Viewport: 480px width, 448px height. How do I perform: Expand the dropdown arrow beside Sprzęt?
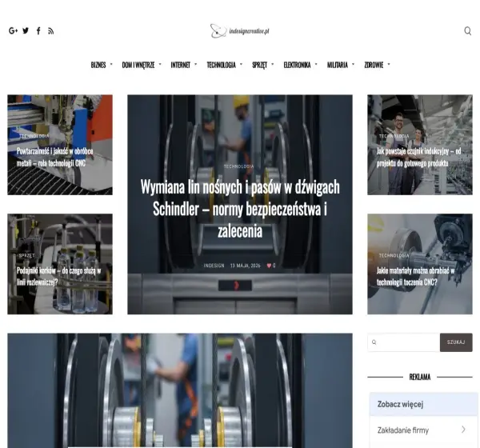[273, 64]
